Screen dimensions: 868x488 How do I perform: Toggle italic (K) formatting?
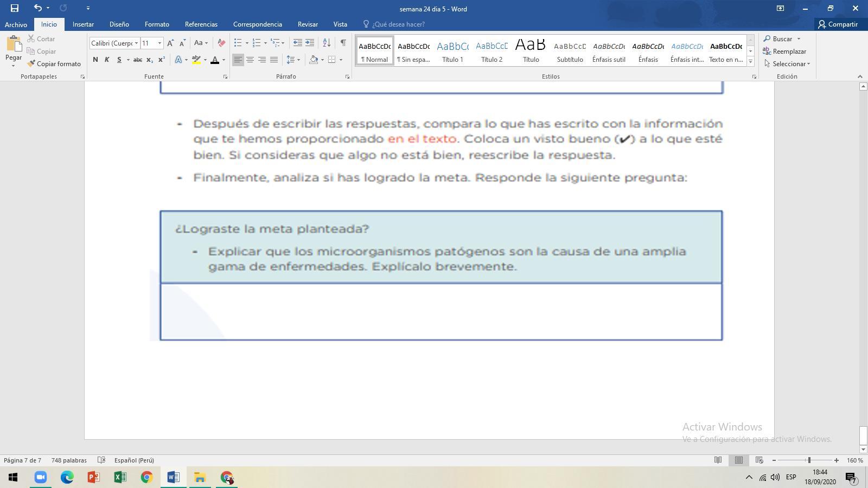[107, 60]
